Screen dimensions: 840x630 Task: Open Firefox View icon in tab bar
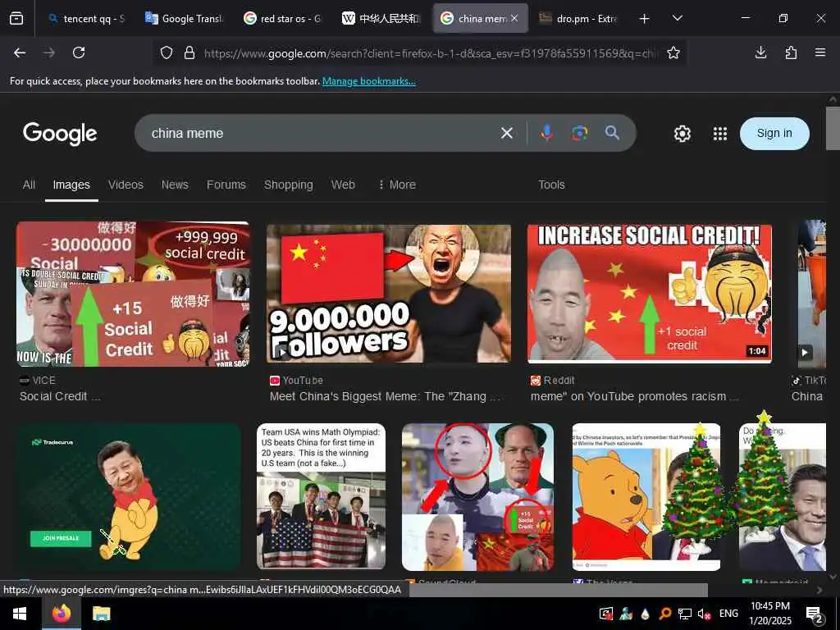[x=16, y=19]
